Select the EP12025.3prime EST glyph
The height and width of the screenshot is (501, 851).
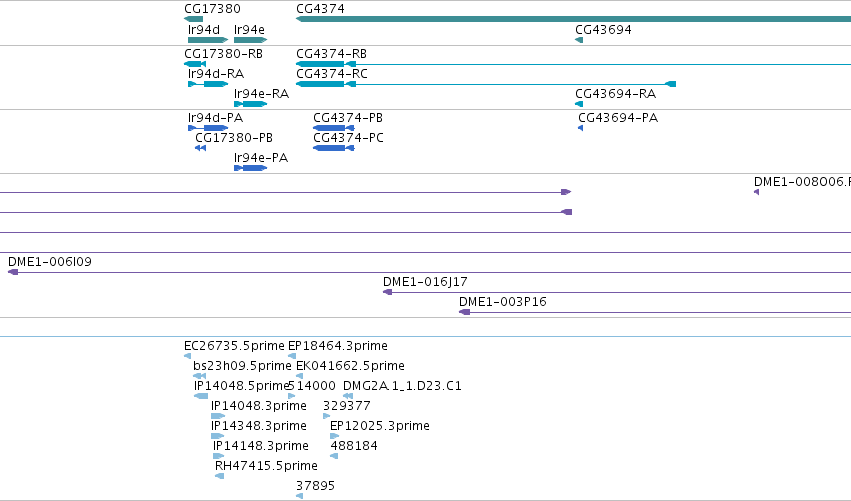click(x=334, y=436)
